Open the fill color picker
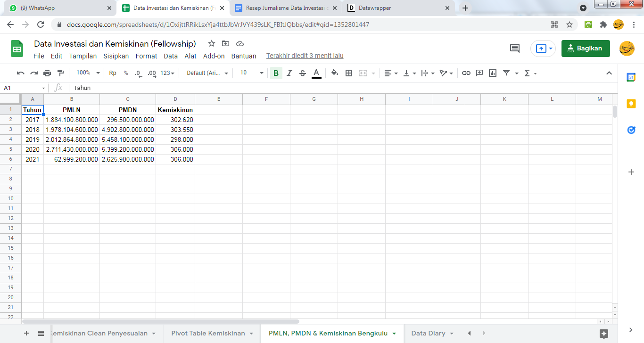The height and width of the screenshot is (343, 644). coord(335,73)
